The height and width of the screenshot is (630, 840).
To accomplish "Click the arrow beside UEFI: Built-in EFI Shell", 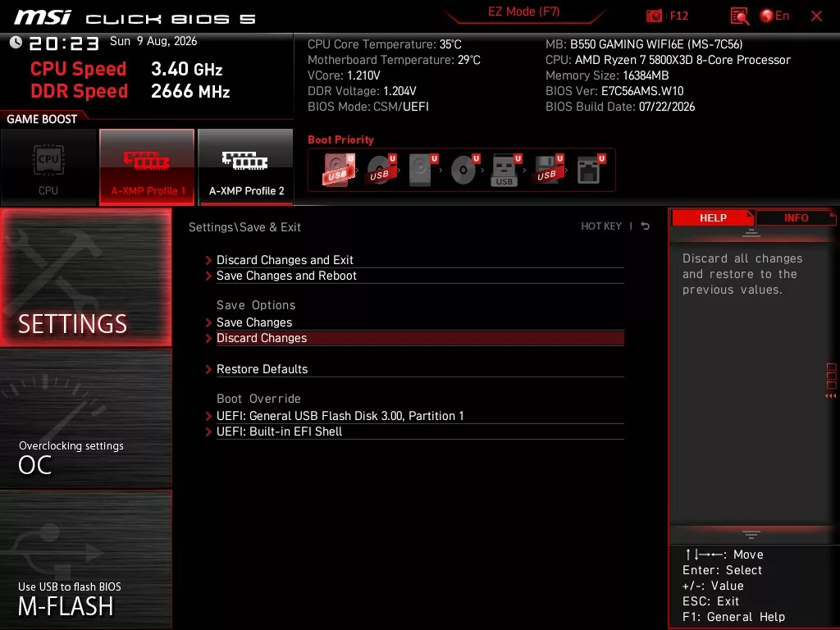I will 208,431.
